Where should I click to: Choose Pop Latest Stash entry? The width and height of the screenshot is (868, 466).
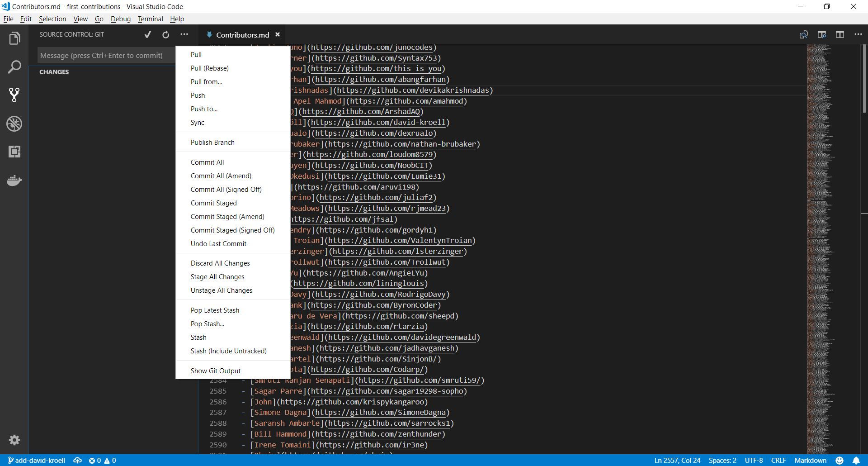233,310
